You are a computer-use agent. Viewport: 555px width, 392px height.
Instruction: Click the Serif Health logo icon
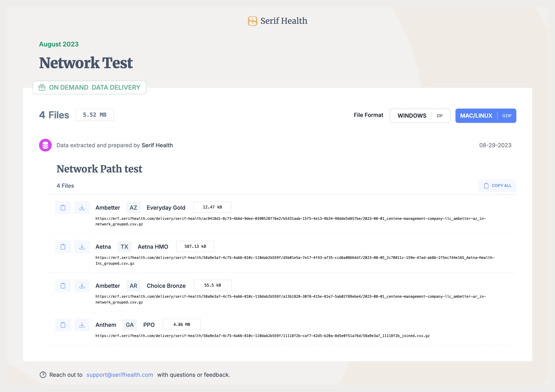pos(252,21)
